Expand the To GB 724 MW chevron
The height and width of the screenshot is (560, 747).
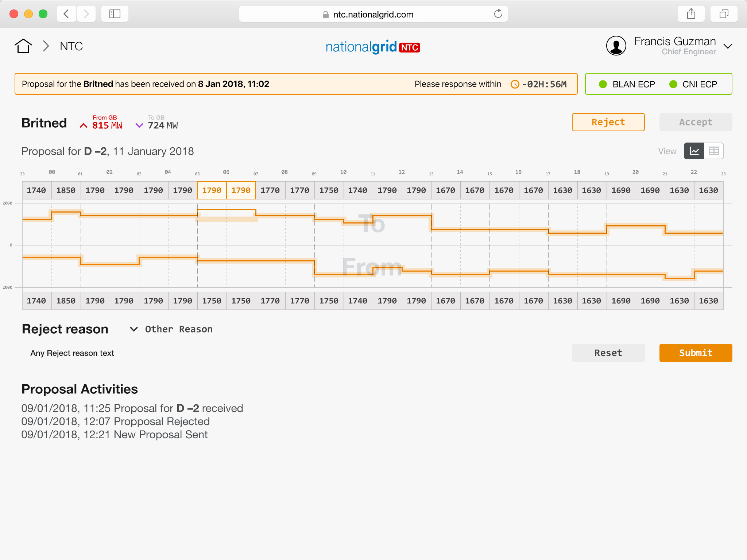(x=139, y=125)
